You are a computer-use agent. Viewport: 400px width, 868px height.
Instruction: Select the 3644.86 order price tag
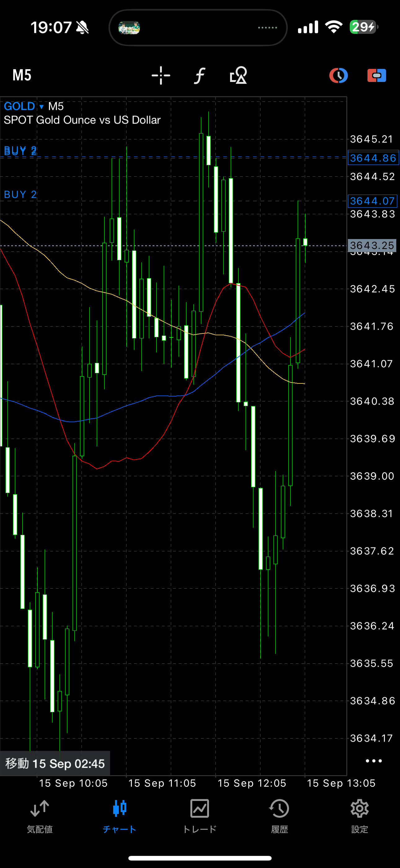373,158
